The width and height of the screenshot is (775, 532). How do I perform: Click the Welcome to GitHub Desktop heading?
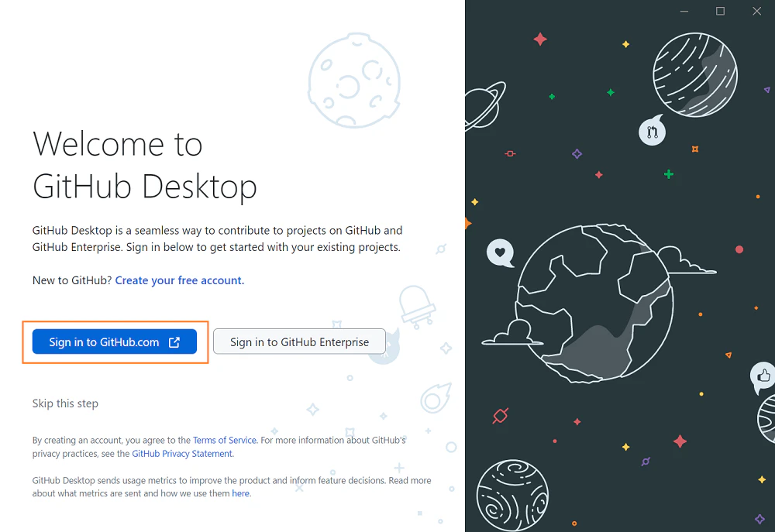(145, 166)
